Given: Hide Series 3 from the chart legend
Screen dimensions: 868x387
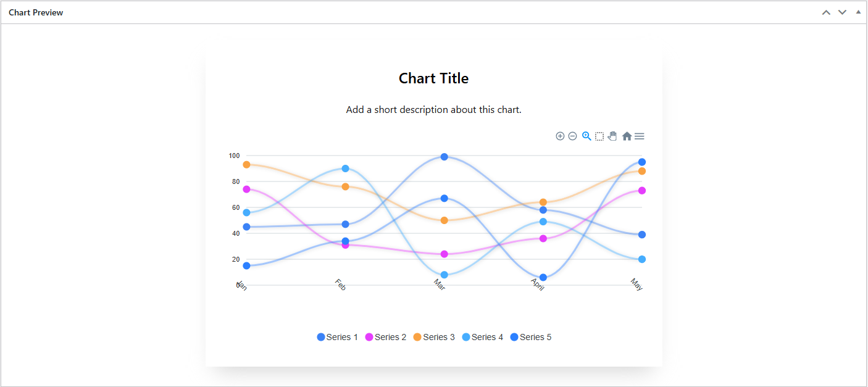Looking at the screenshot, I should [434, 337].
